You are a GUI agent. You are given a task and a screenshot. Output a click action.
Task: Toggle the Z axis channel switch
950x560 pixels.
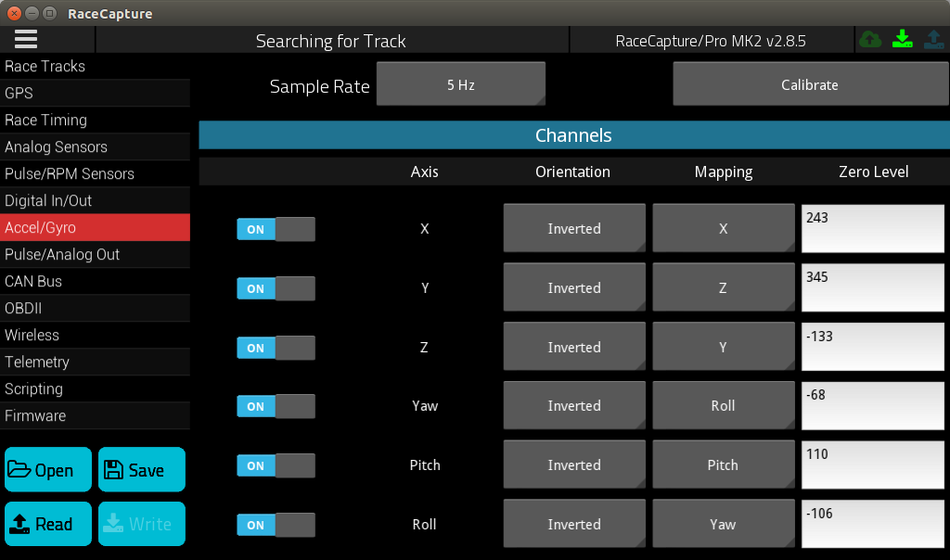pos(276,348)
